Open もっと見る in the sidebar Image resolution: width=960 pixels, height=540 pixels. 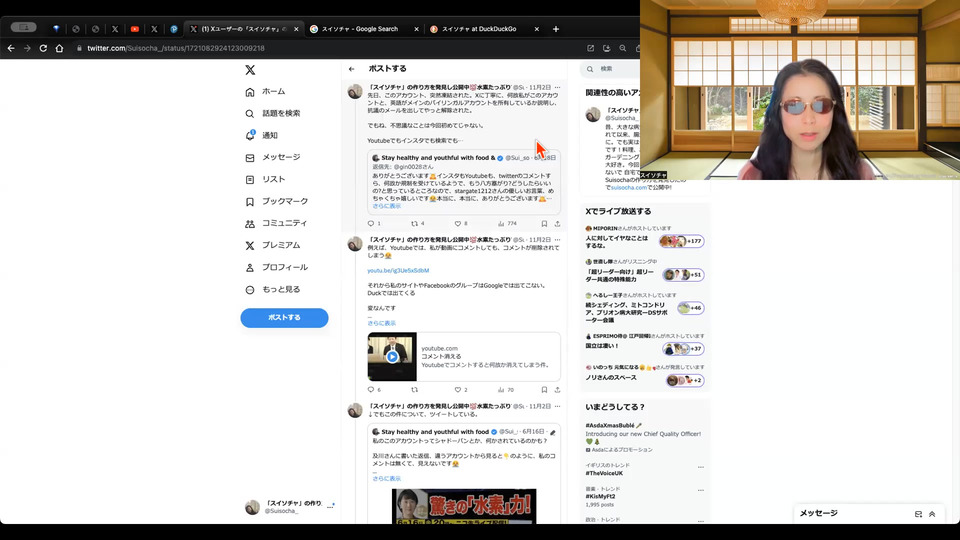pyautogui.click(x=272, y=290)
